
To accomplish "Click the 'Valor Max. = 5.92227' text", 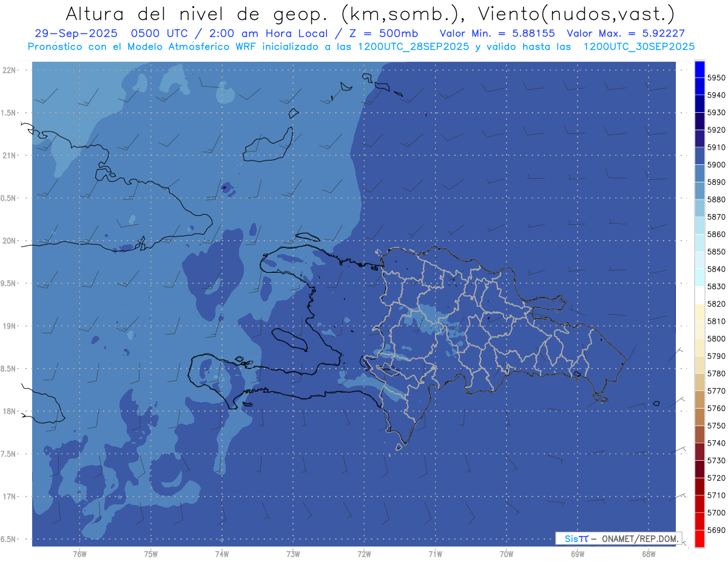I will click(x=625, y=34).
